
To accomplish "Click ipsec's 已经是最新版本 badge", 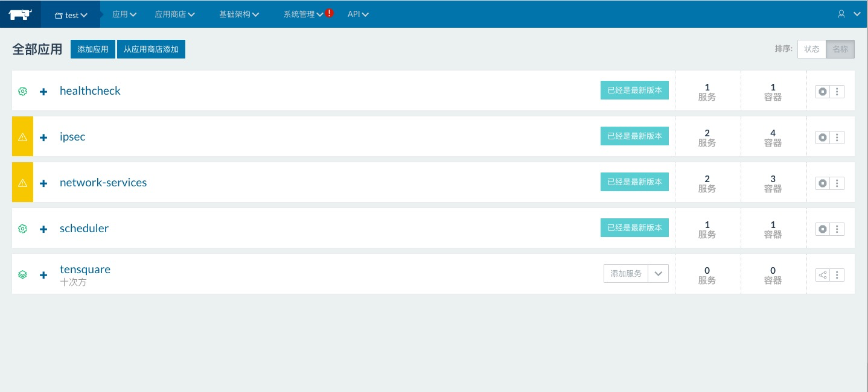I will coord(634,136).
